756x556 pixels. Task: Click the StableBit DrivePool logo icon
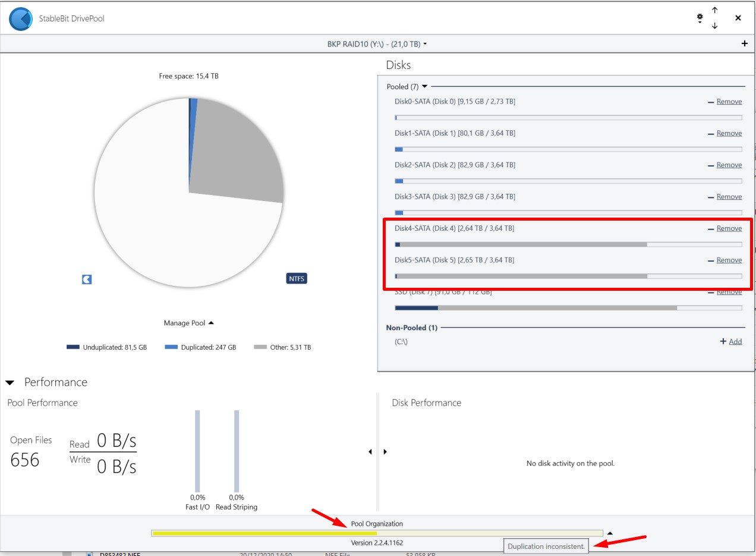tap(21, 18)
